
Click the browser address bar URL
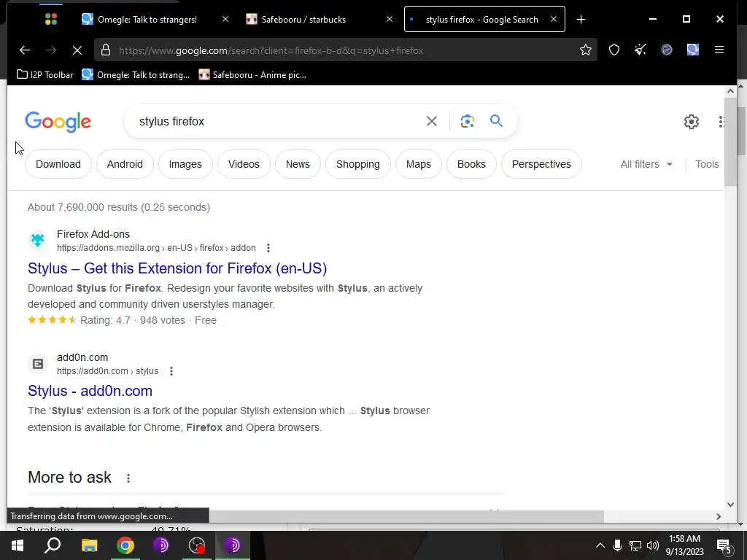coord(271,50)
